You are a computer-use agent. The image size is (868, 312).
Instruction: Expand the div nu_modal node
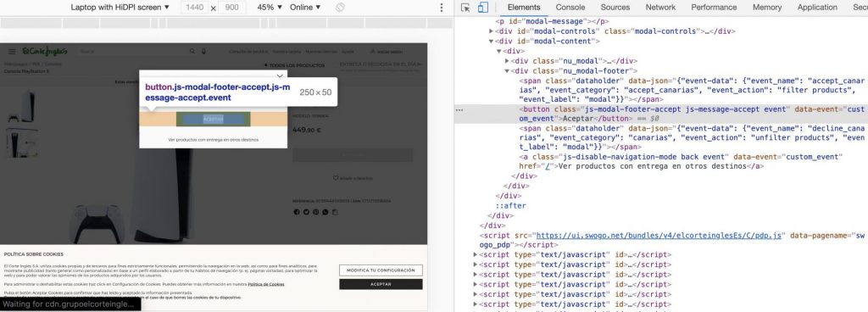pyautogui.click(x=507, y=61)
